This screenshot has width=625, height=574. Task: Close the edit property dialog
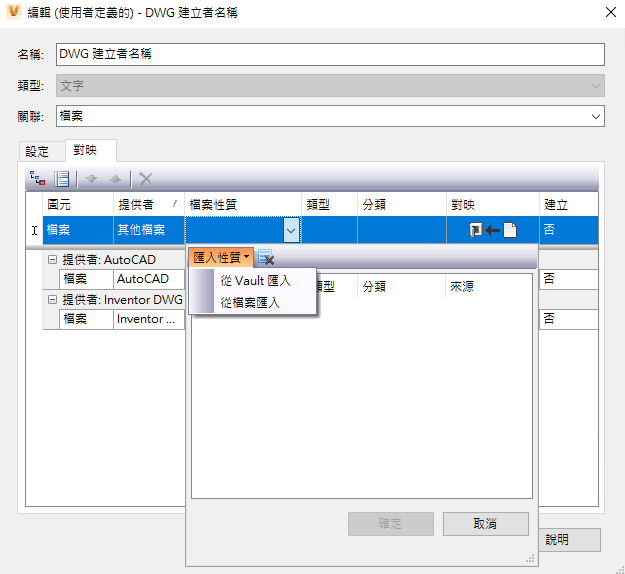tap(611, 12)
